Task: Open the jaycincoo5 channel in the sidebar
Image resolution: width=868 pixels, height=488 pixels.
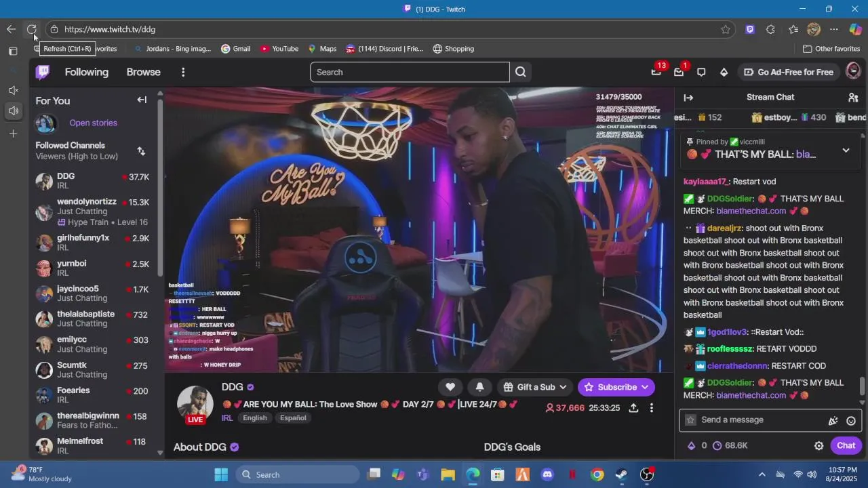Action: [x=93, y=293]
